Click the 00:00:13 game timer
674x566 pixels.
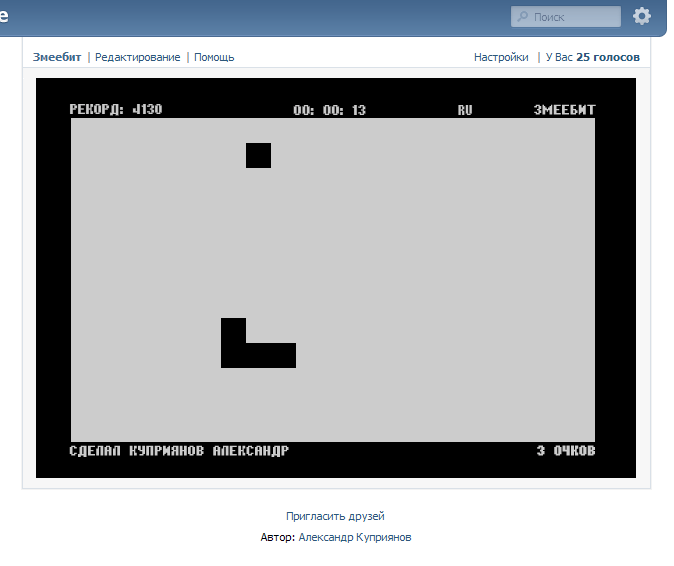pyautogui.click(x=329, y=110)
